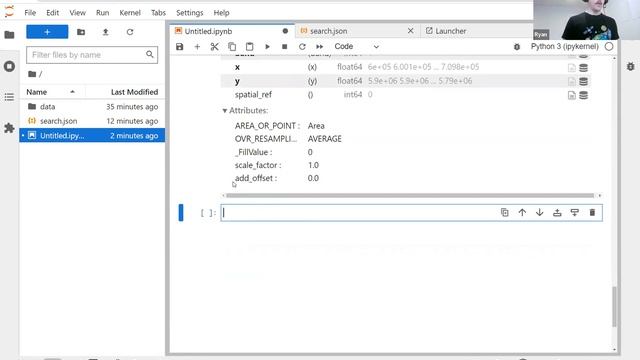Move the cell down with the arrow icon
640x360 pixels.
[x=540, y=212]
